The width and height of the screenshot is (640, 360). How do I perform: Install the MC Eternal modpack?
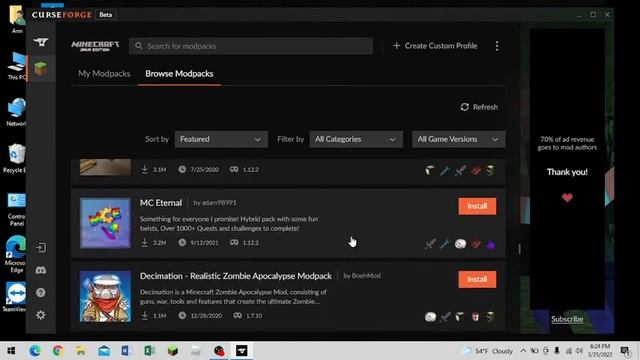pyautogui.click(x=477, y=206)
